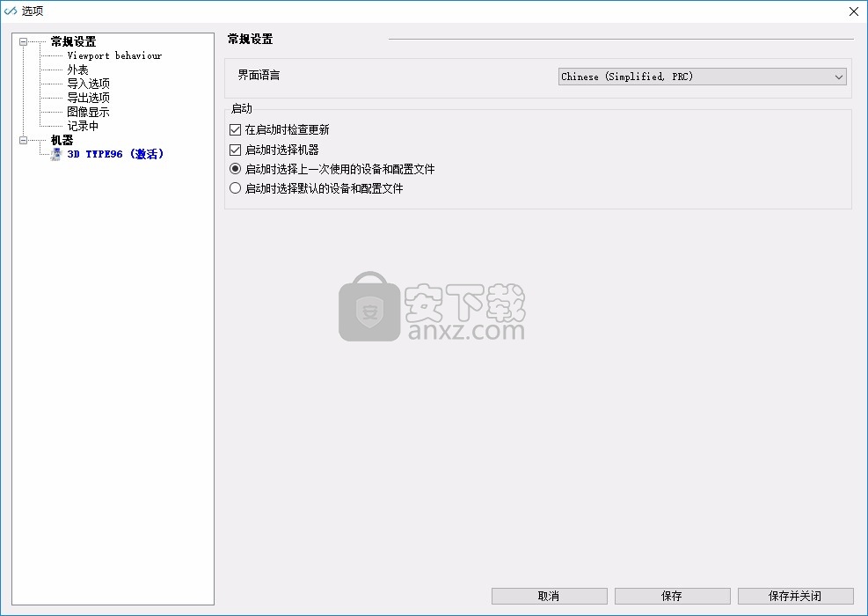Toggle 在启动时检查更新 checkbox
The height and width of the screenshot is (616, 868).
[235, 129]
